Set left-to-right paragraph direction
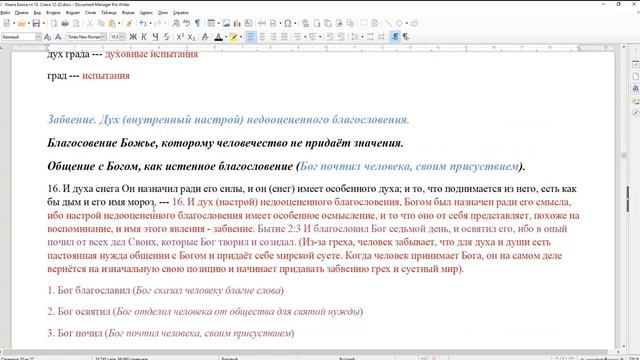This screenshot has height=360, width=640. tap(395, 37)
